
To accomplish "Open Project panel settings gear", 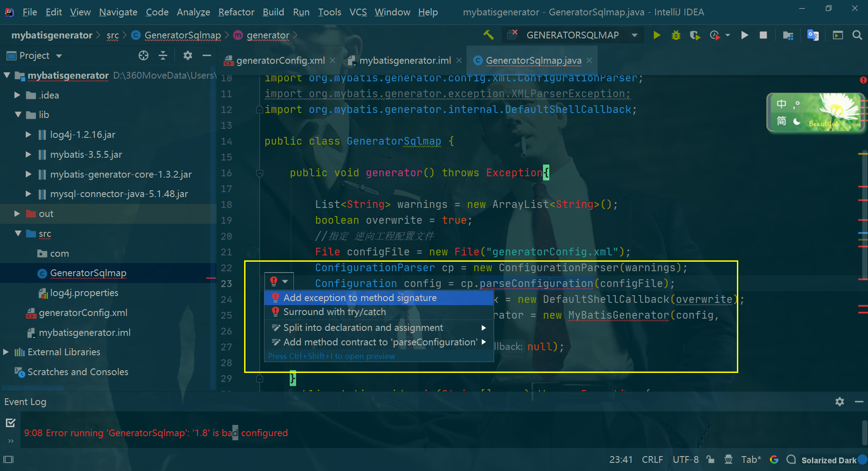I will pos(188,55).
